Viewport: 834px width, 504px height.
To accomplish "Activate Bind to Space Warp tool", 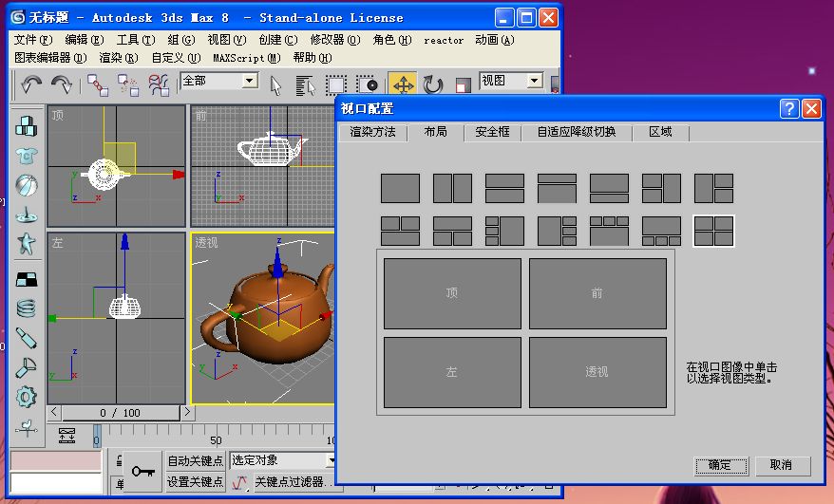I will coord(159,85).
